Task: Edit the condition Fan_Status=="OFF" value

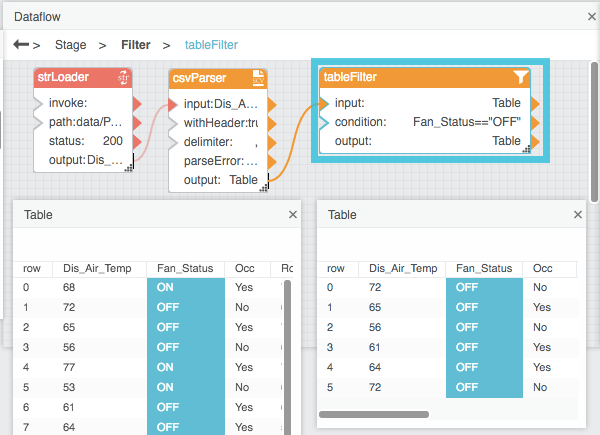Action: 467,122
